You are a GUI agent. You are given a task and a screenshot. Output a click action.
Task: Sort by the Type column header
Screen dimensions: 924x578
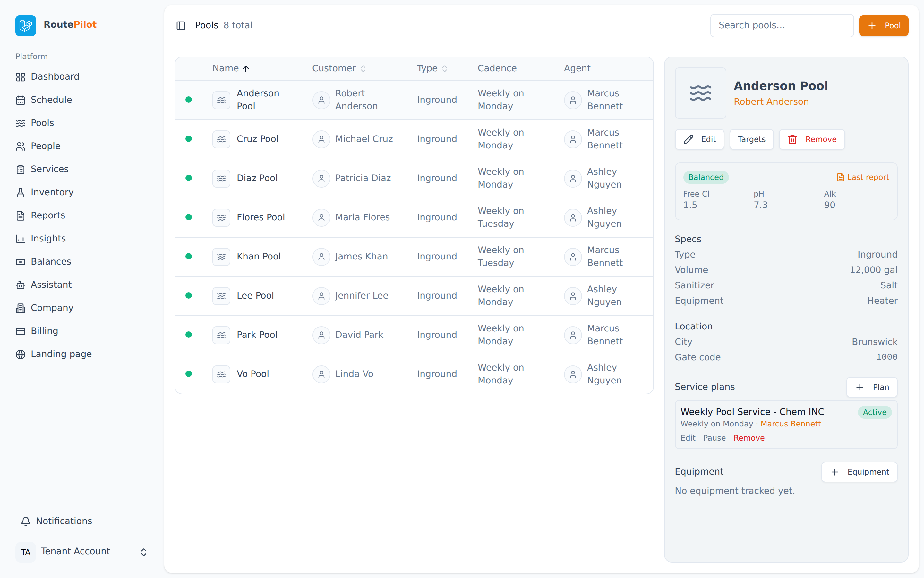click(432, 68)
